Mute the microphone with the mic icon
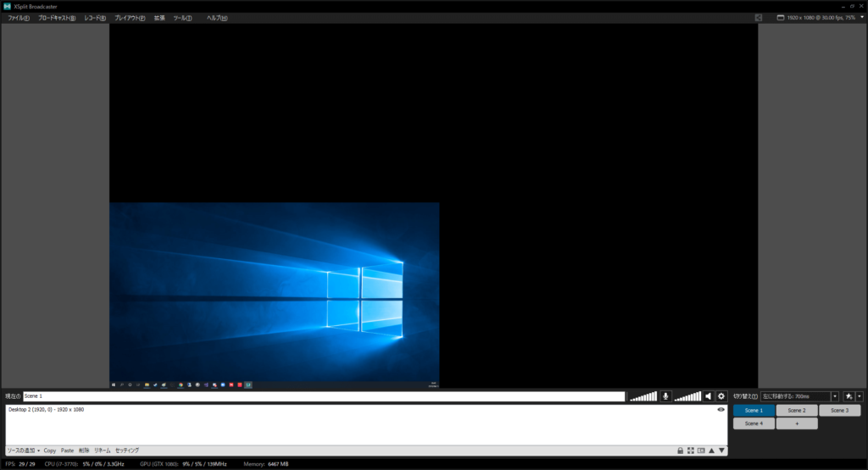Screen dimensions: 868x470 coord(665,396)
